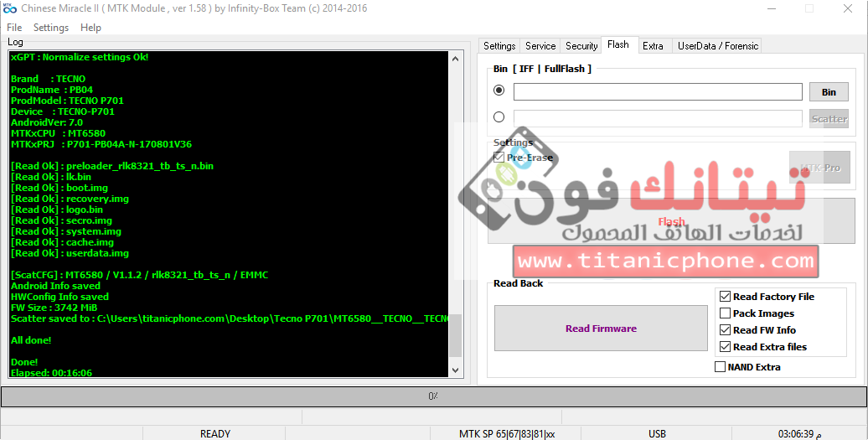Select the Scatter file radio button
The height and width of the screenshot is (440, 868).
pos(499,116)
